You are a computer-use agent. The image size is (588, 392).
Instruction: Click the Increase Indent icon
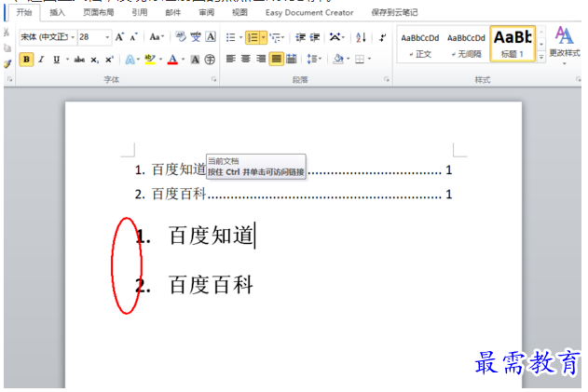coord(315,37)
